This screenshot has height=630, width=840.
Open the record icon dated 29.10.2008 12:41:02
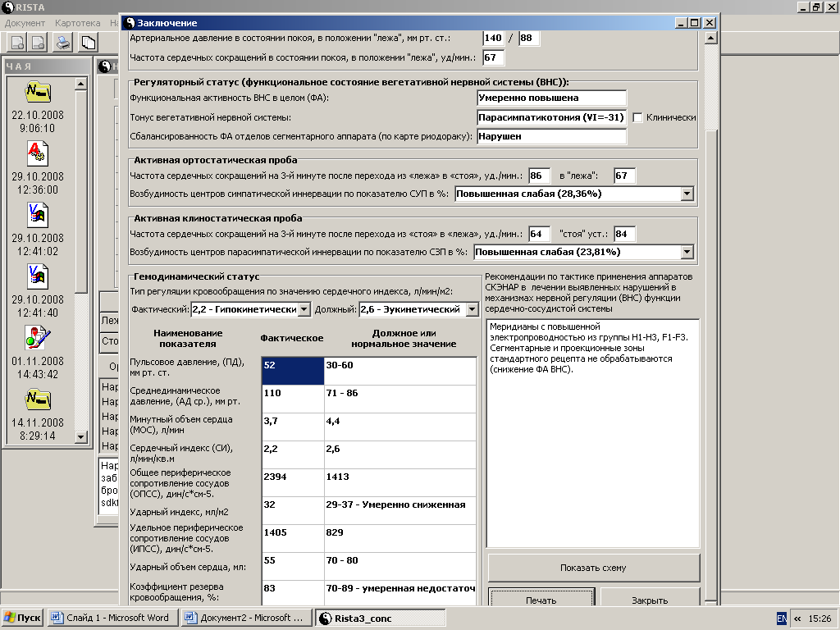[x=38, y=216]
